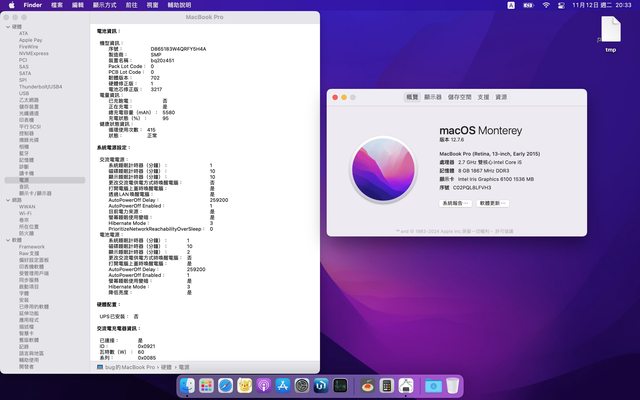The height and width of the screenshot is (400, 640).
Task: Click the Wi-Fi status icon in menu bar
Action: [545, 5]
